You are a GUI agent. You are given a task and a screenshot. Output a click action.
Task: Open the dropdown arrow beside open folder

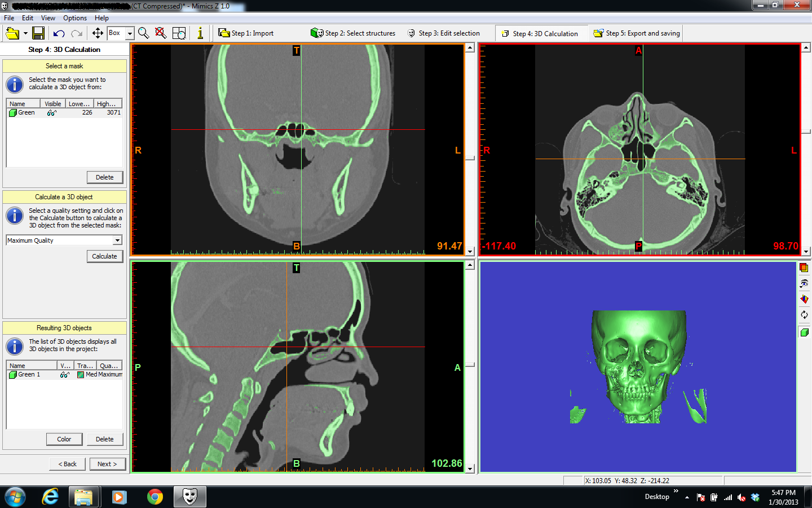[25, 33]
